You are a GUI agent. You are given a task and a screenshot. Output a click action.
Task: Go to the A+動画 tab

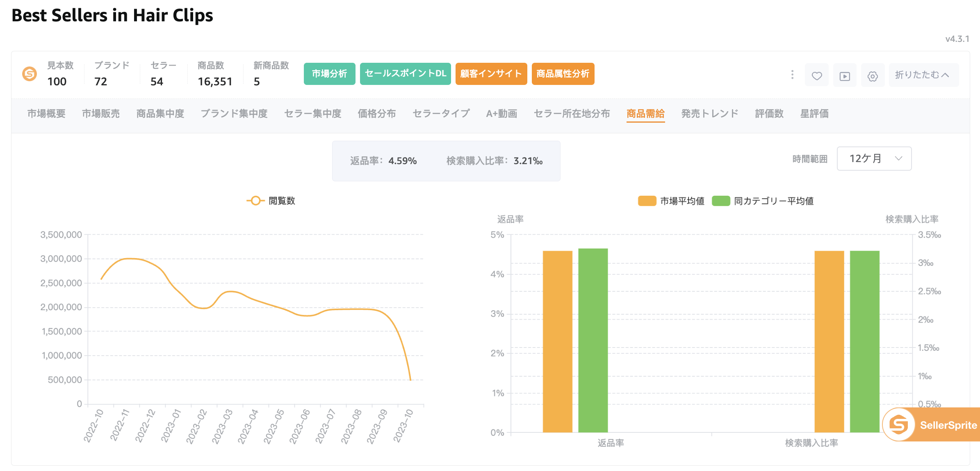(501, 114)
